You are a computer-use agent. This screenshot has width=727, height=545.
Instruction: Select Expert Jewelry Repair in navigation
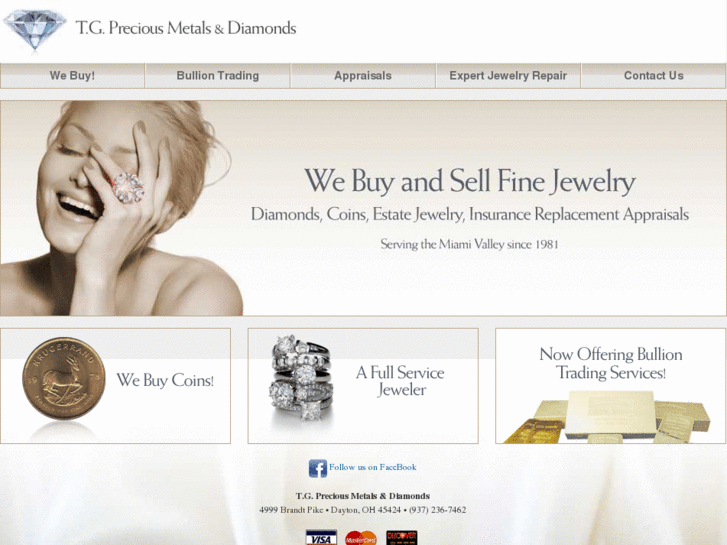pyautogui.click(x=508, y=76)
